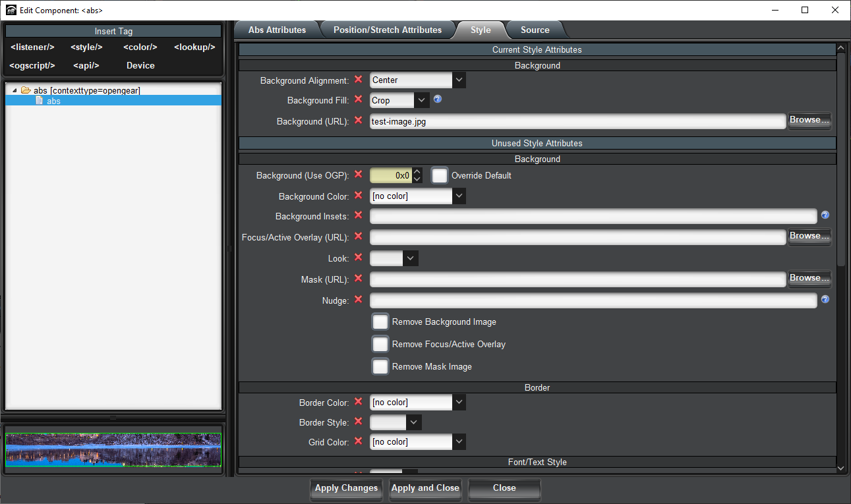The image size is (851, 504).
Task: Click the component preview image thumbnail
Action: click(x=113, y=449)
